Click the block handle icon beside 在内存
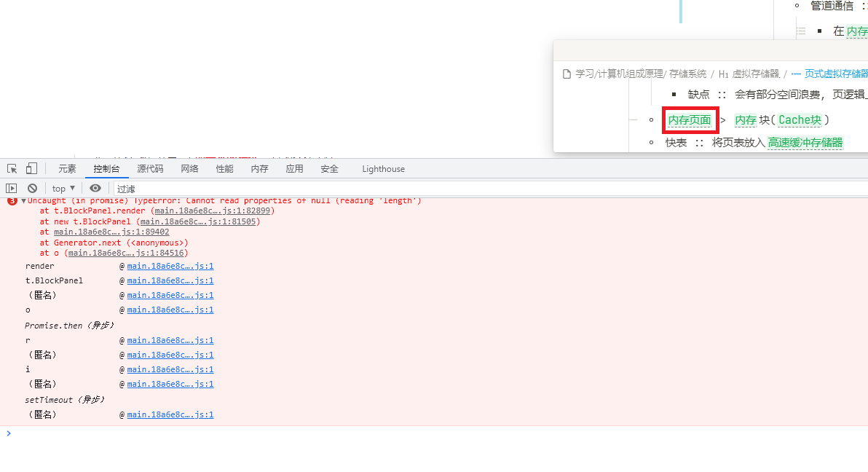This screenshot has height=472, width=868. tap(801, 31)
